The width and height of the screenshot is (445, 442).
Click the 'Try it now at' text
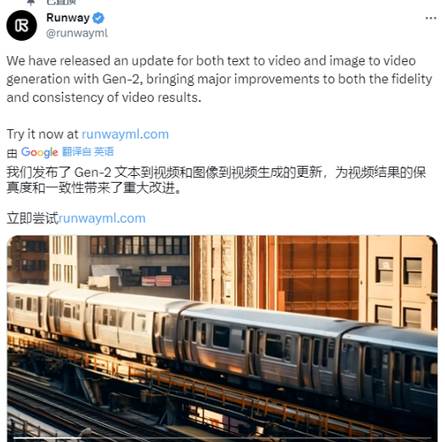42,134
